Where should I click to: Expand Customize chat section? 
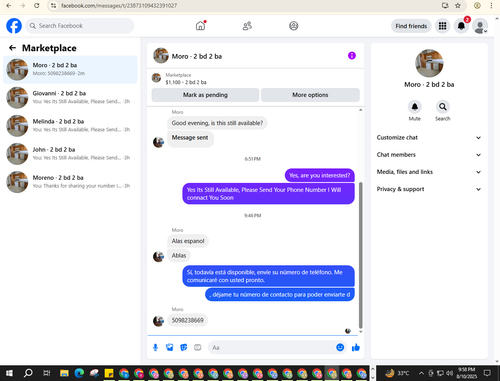429,138
